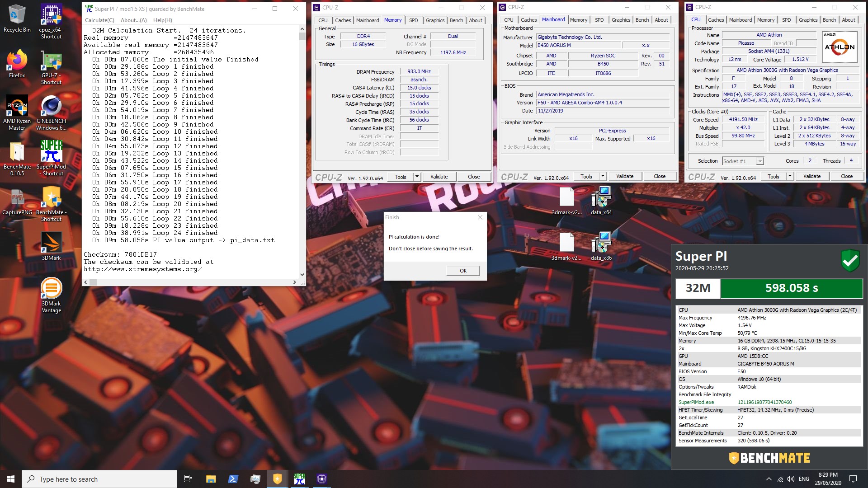This screenshot has width=868, height=488.
Task: Select Mainboard tab in right CPU-Z window
Action: (741, 20)
